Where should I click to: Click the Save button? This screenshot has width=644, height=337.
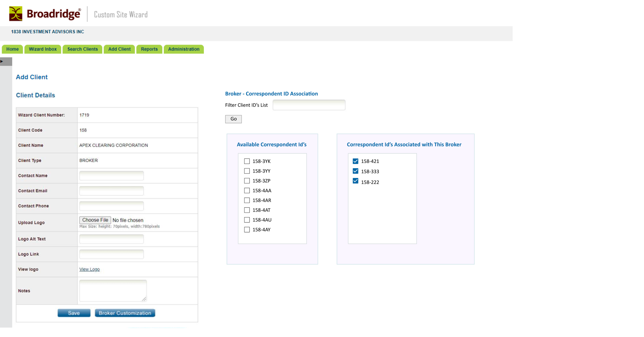[x=74, y=313]
